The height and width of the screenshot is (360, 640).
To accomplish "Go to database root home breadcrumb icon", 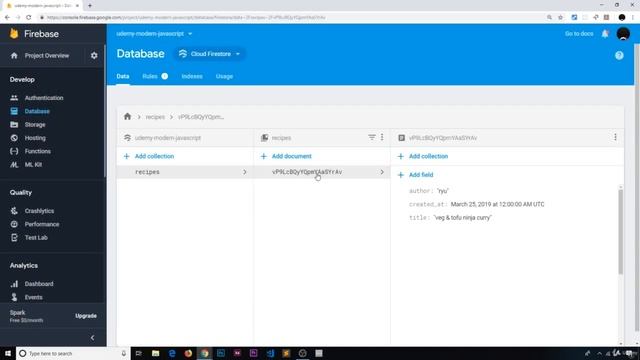I will point(127,117).
